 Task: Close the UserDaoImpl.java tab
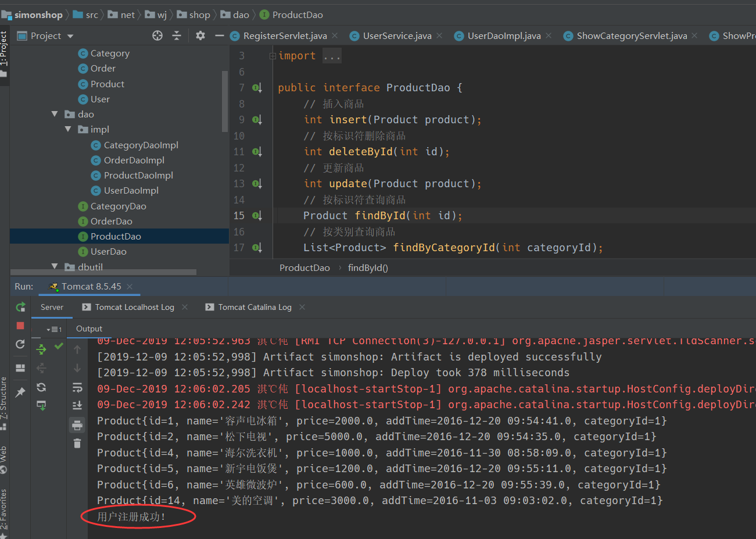tap(549, 35)
